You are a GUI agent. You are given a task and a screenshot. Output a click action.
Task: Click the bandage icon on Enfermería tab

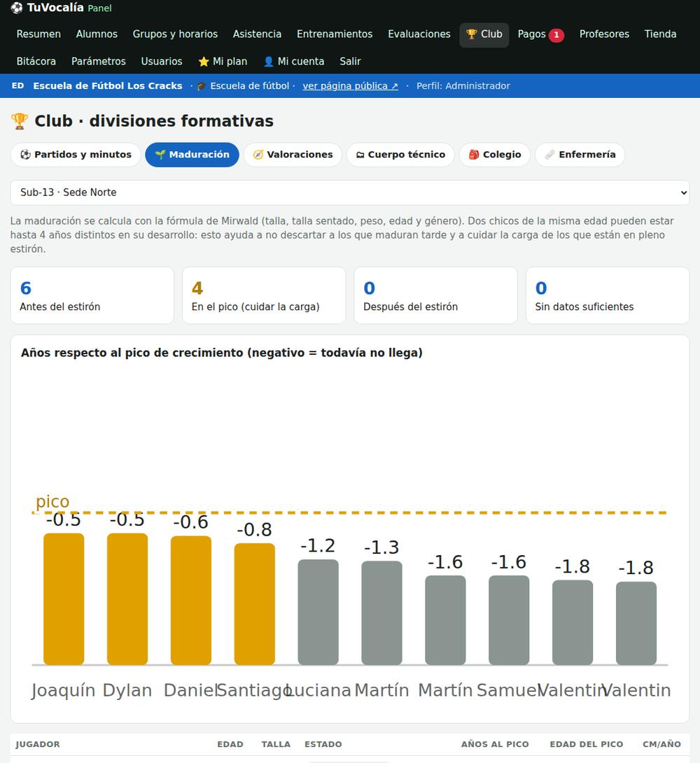point(549,155)
